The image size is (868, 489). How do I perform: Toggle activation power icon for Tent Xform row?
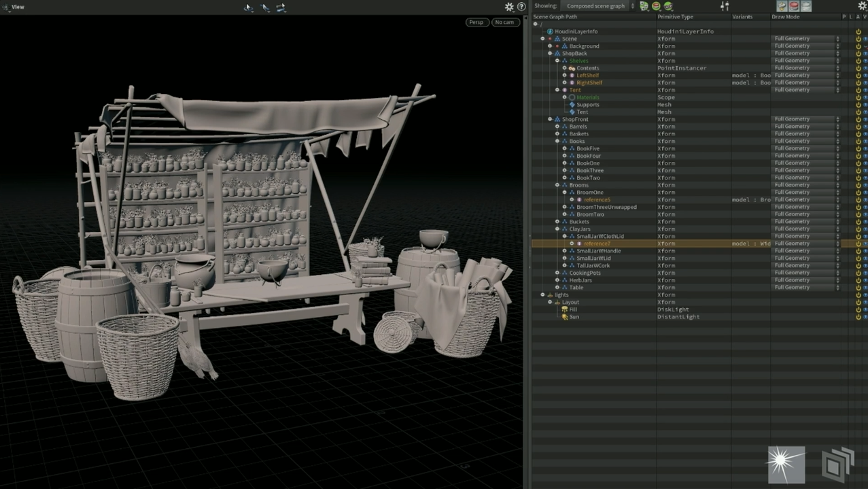pos(858,90)
